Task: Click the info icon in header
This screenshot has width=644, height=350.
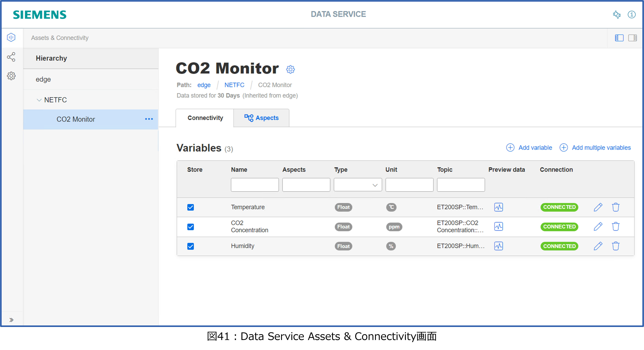Action: pyautogui.click(x=631, y=15)
